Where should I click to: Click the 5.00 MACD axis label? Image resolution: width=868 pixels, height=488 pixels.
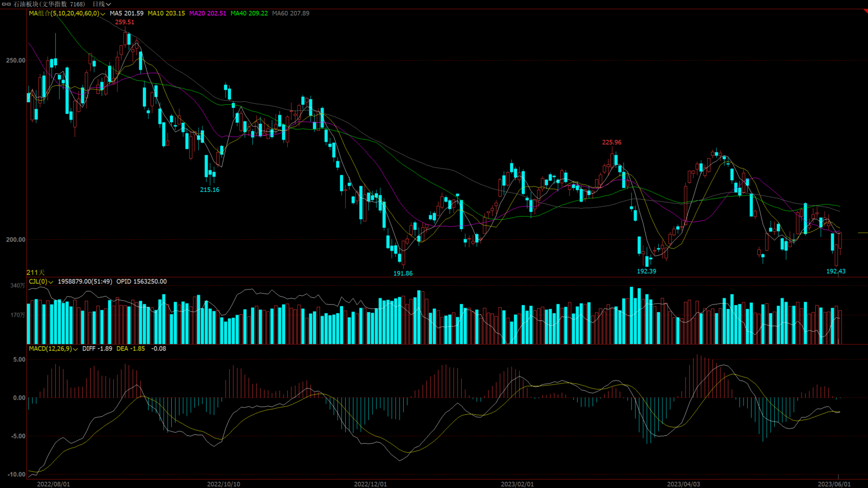click(19, 359)
